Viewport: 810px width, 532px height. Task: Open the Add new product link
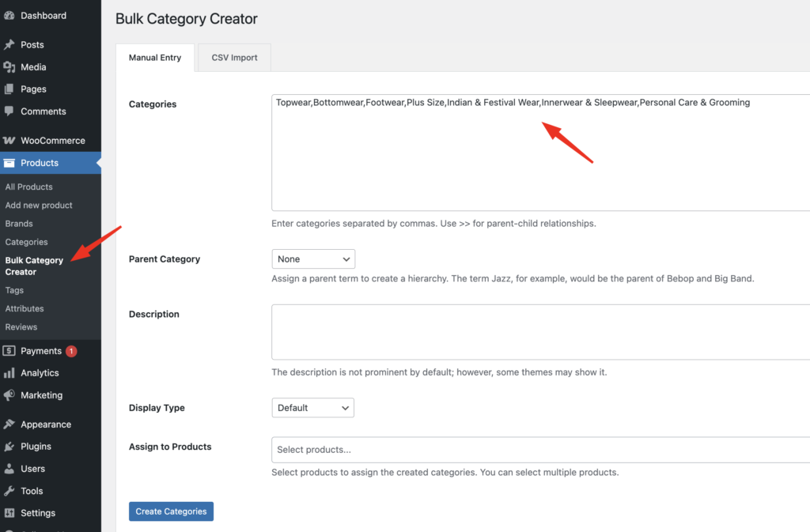(x=39, y=206)
